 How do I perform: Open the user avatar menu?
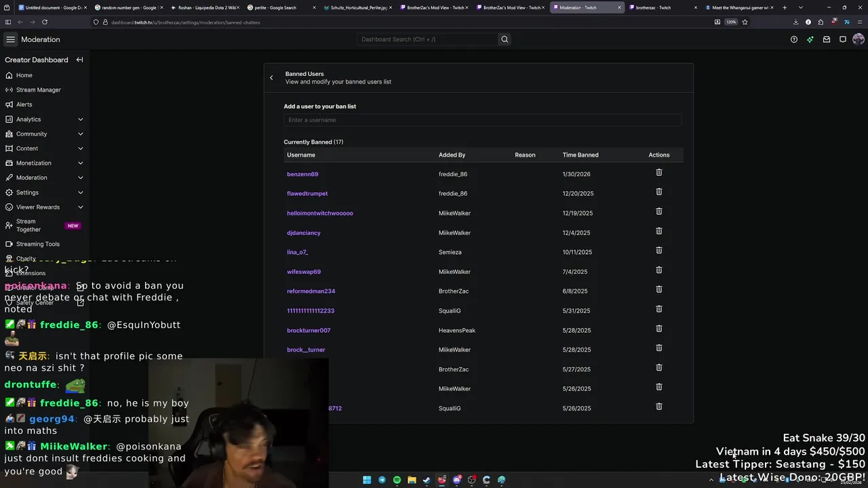click(859, 39)
